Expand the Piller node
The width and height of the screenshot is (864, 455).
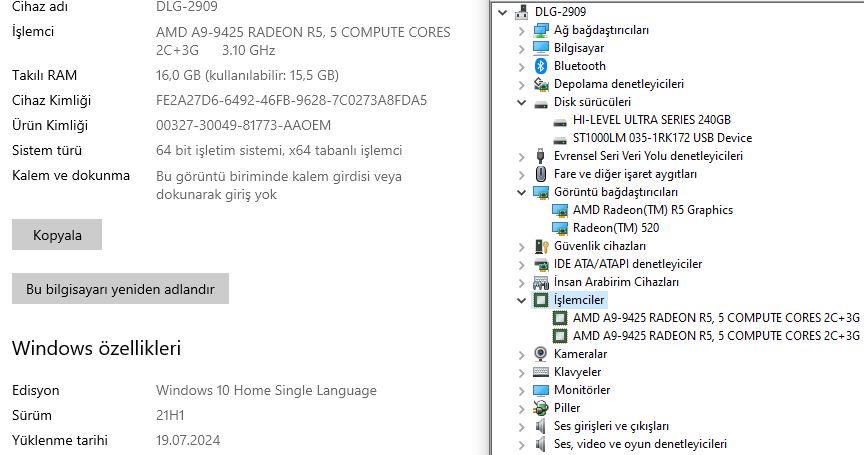(x=522, y=408)
